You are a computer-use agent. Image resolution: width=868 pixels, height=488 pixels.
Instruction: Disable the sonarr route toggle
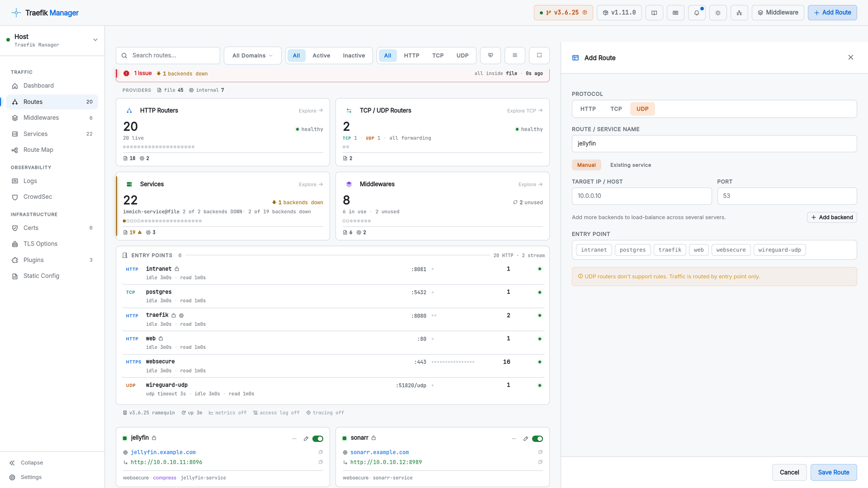pyautogui.click(x=538, y=439)
